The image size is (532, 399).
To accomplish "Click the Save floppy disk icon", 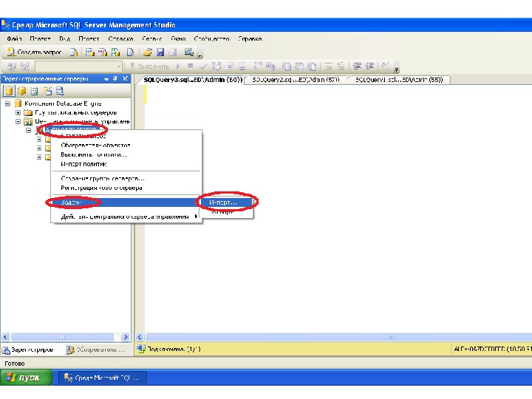I will (x=160, y=52).
